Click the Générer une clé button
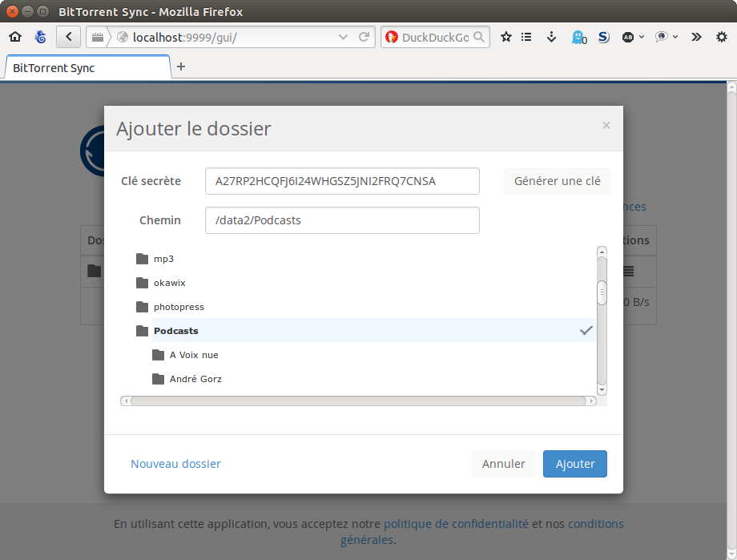The width and height of the screenshot is (737, 560). [557, 181]
